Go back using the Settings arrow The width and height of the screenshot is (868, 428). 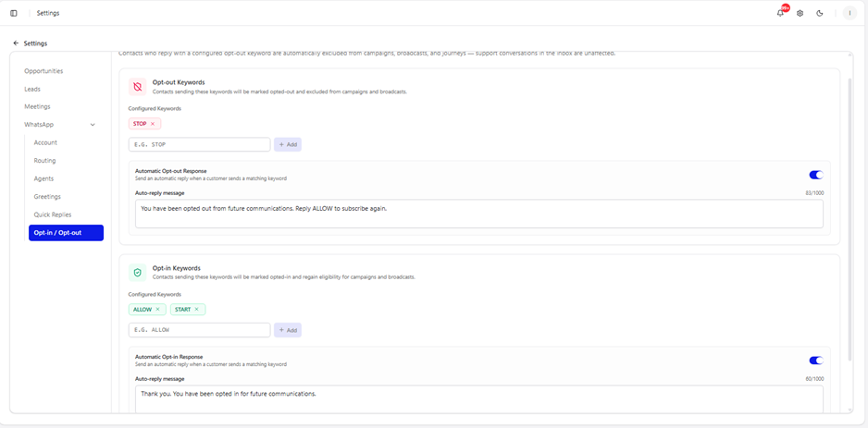click(x=16, y=43)
